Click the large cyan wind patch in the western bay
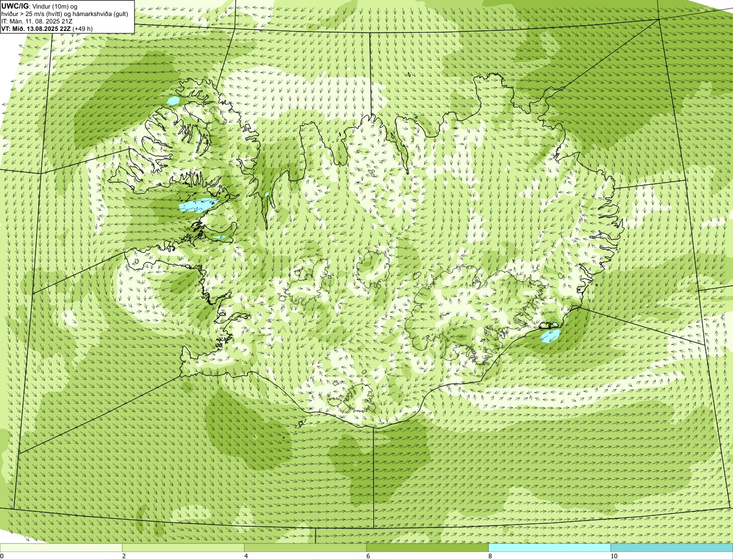Image resolution: width=733 pixels, height=560 pixels. pos(198,206)
